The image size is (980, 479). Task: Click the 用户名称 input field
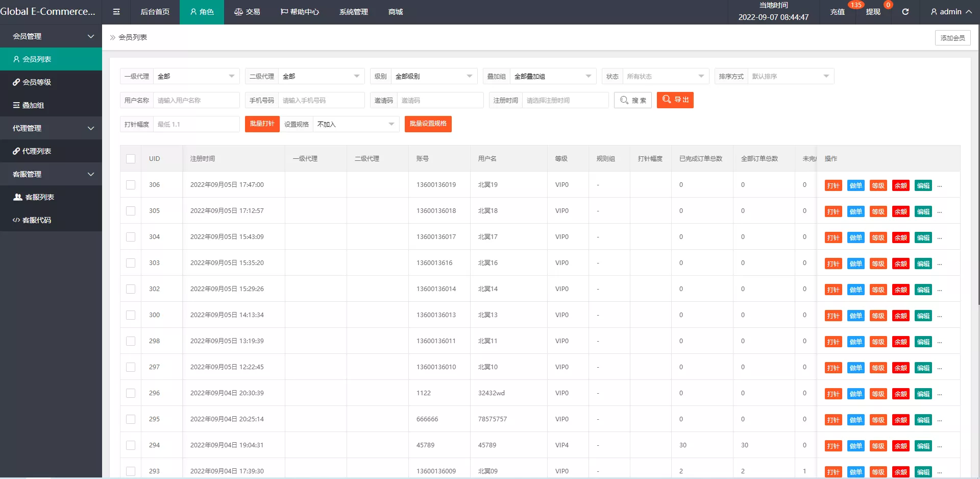point(196,101)
